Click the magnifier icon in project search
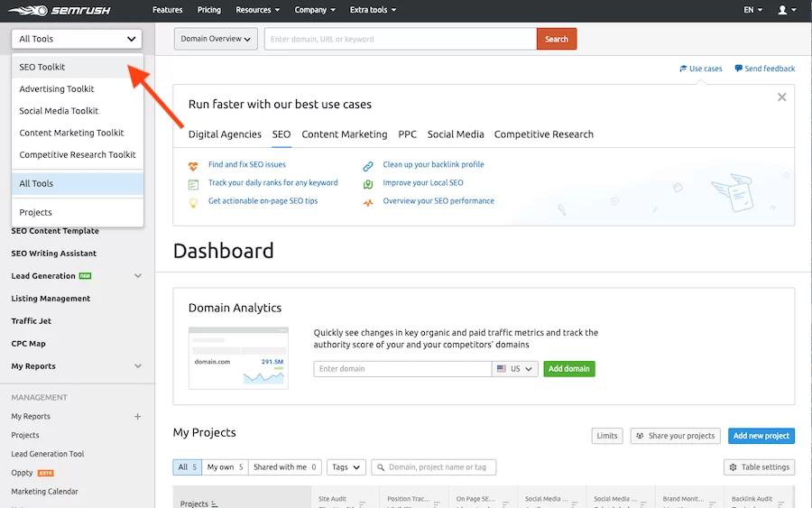812x508 pixels. tap(381, 467)
